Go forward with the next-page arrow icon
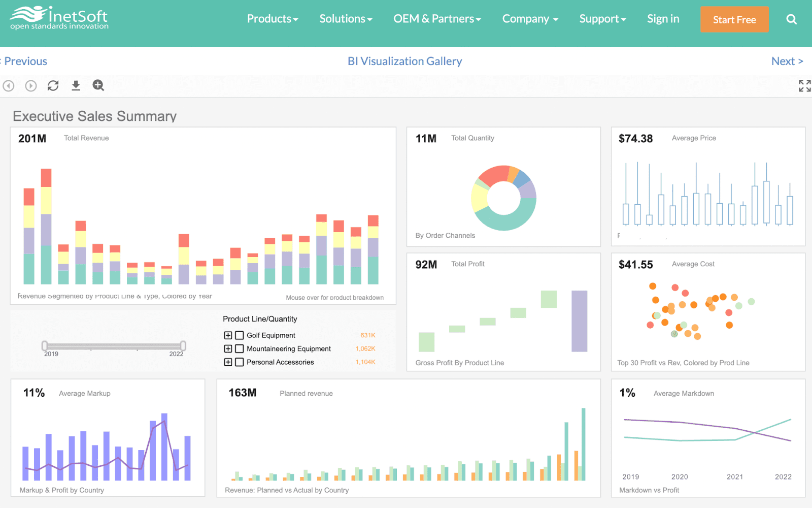812x508 pixels. [x=31, y=86]
